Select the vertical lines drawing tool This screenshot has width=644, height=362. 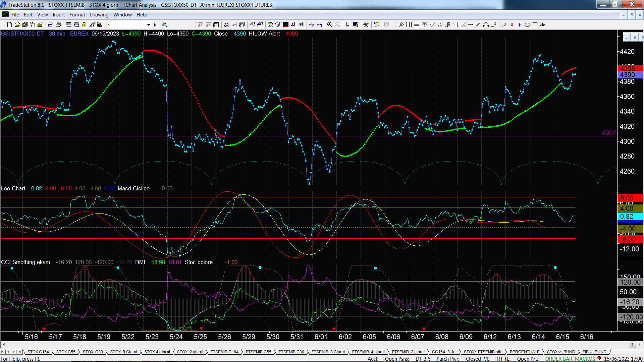(x=409, y=25)
